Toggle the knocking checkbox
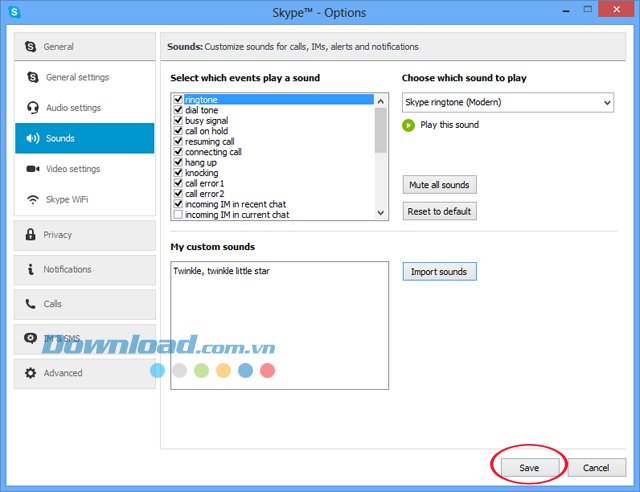 (x=178, y=172)
